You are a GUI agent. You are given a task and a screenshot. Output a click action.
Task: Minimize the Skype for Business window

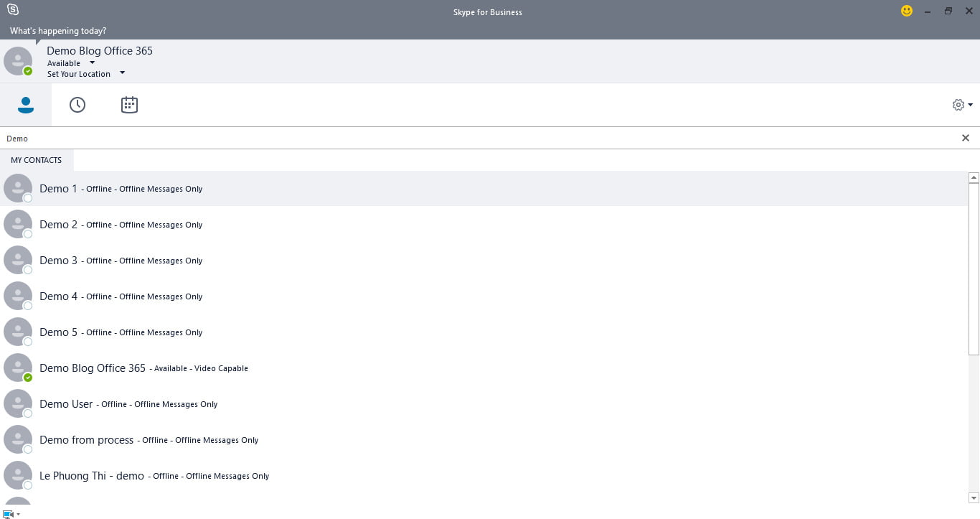(x=928, y=11)
